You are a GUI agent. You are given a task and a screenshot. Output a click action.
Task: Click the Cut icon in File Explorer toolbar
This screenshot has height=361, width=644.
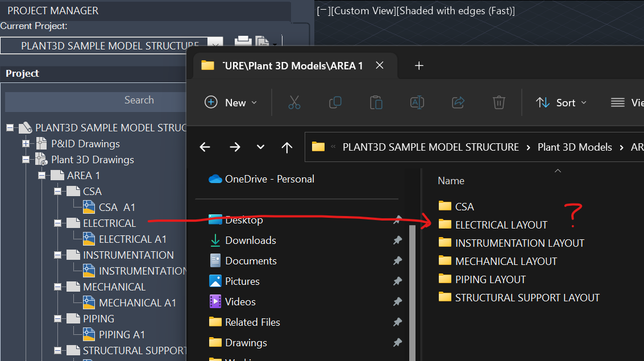click(294, 102)
